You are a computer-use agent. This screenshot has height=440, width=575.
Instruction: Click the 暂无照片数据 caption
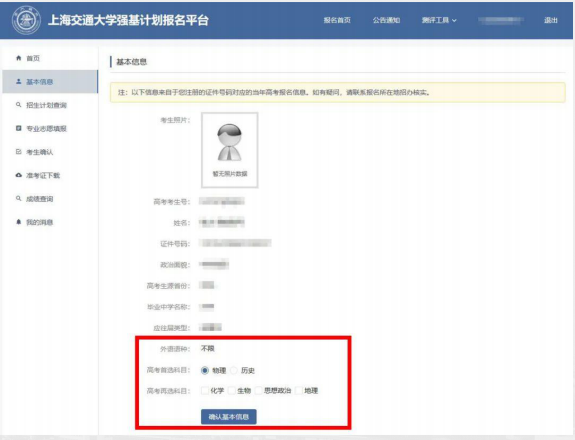(230, 173)
